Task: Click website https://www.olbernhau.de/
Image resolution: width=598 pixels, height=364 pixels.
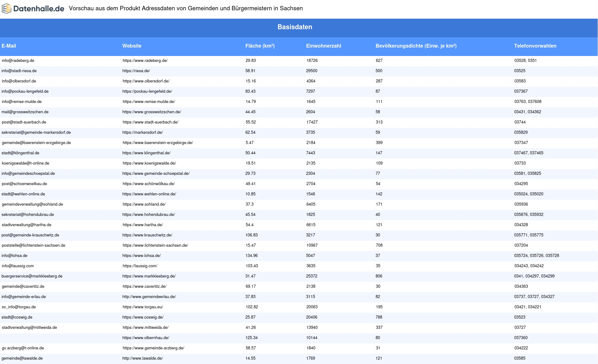Action: (x=146, y=338)
